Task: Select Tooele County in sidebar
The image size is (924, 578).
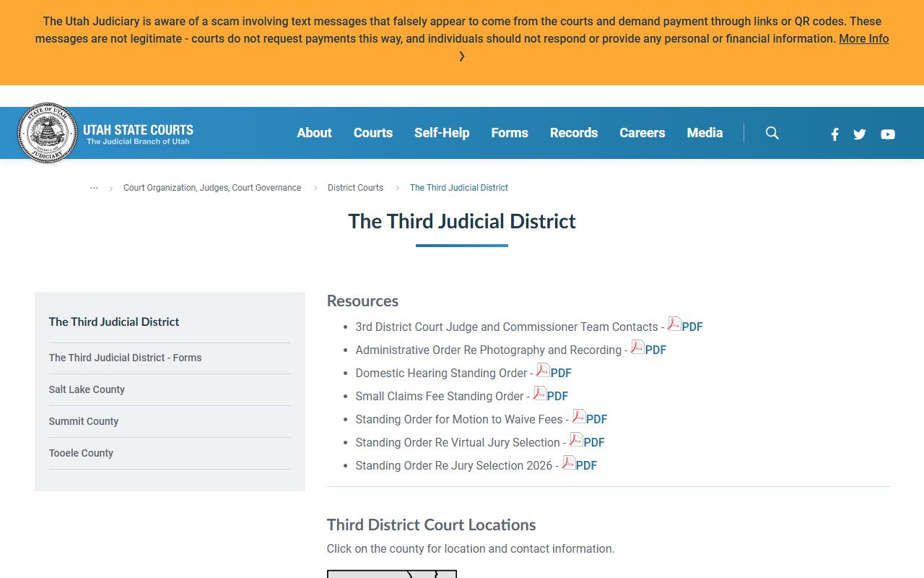Action: click(81, 453)
